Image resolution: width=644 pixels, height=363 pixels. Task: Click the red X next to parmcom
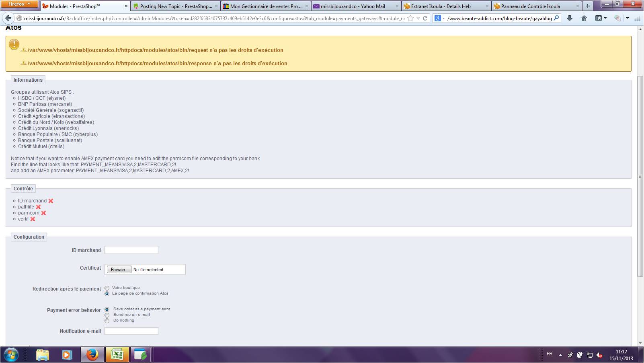43,213
